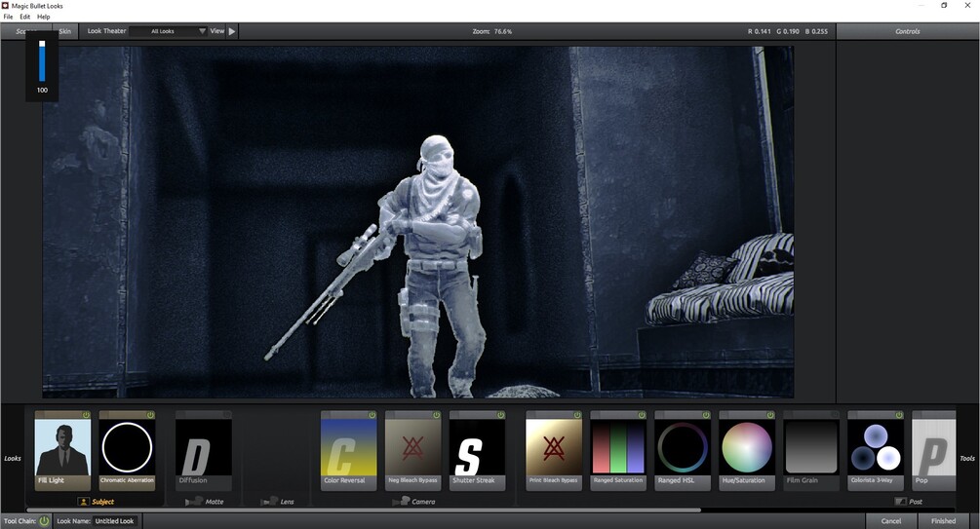Screen dimensions: 980x529
Task: Click the Look Name field 'Untitled Look'
Action: click(114, 521)
